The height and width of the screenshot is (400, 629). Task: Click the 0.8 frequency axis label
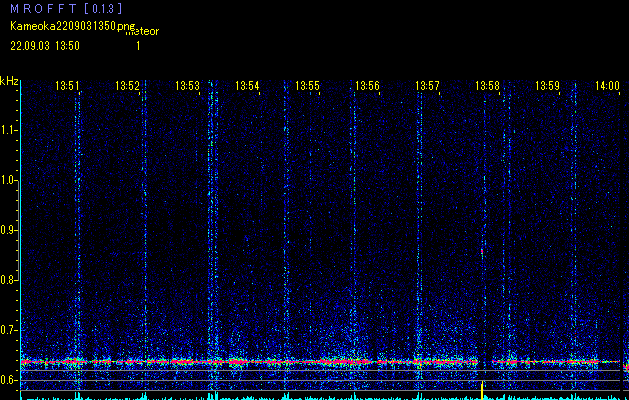coord(8,280)
